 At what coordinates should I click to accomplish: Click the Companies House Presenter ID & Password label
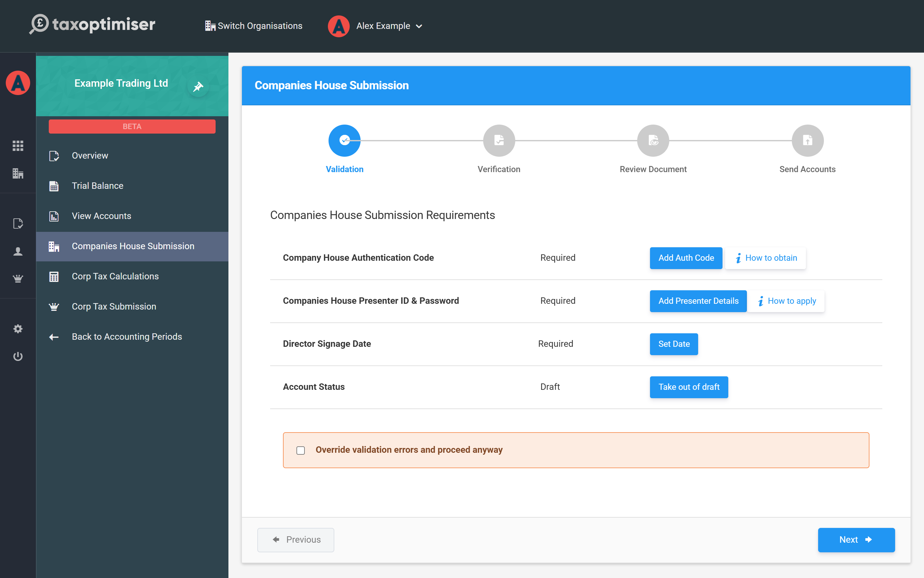coord(371,301)
